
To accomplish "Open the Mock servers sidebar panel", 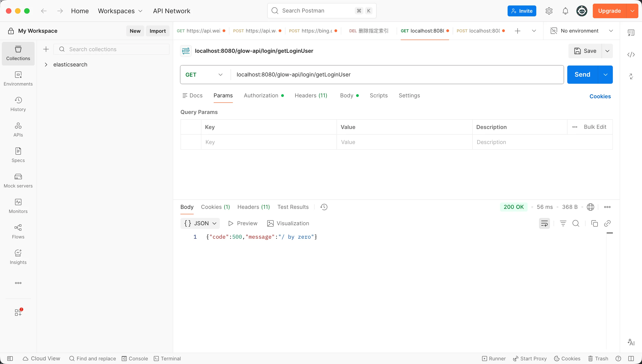I will (x=18, y=180).
